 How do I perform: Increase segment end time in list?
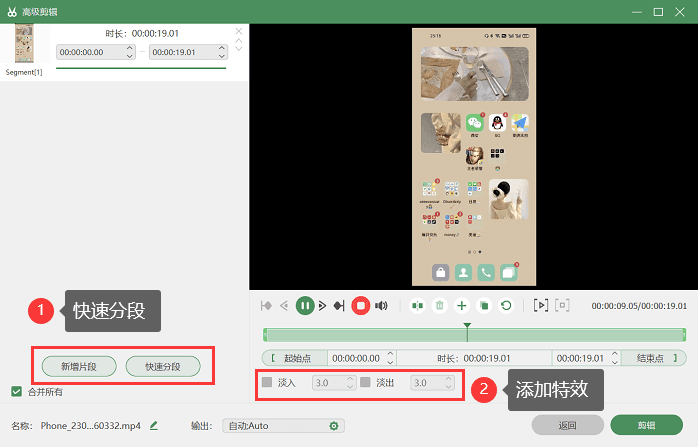coord(222,48)
